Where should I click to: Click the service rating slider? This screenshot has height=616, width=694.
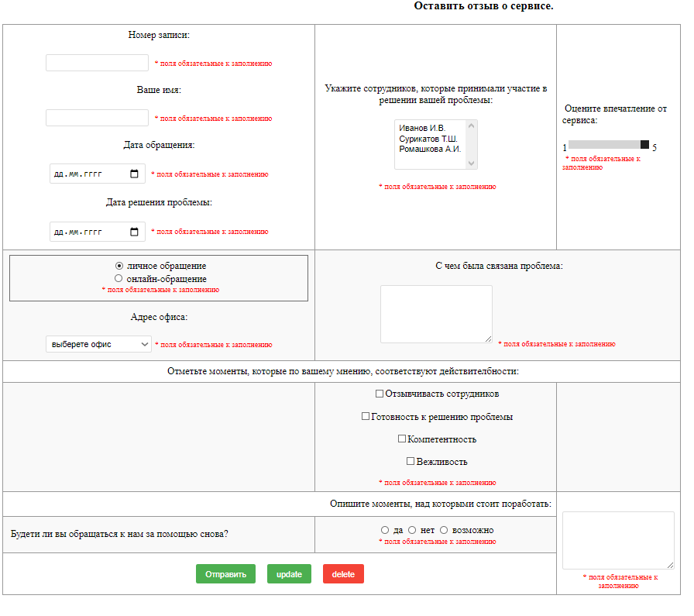pos(608,145)
